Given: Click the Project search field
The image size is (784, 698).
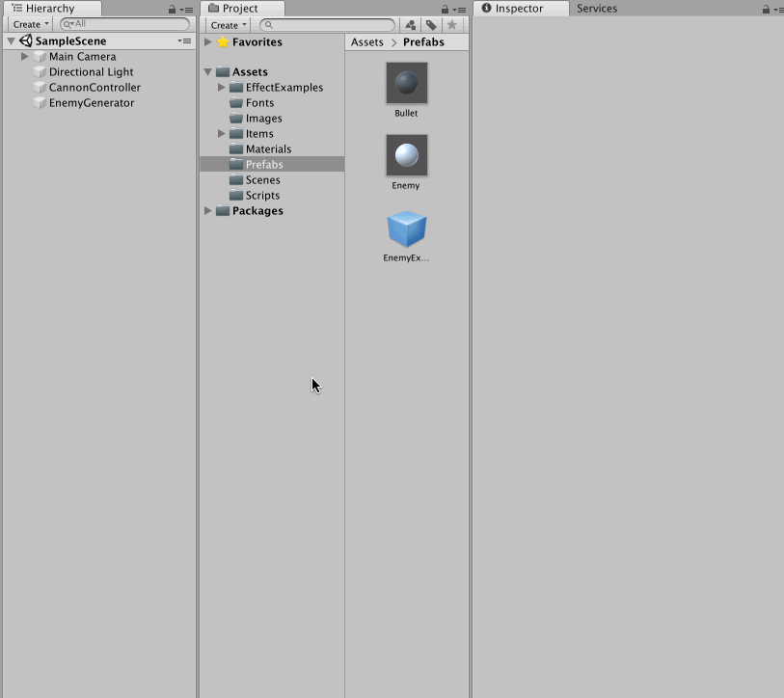Looking at the screenshot, I should tap(328, 25).
